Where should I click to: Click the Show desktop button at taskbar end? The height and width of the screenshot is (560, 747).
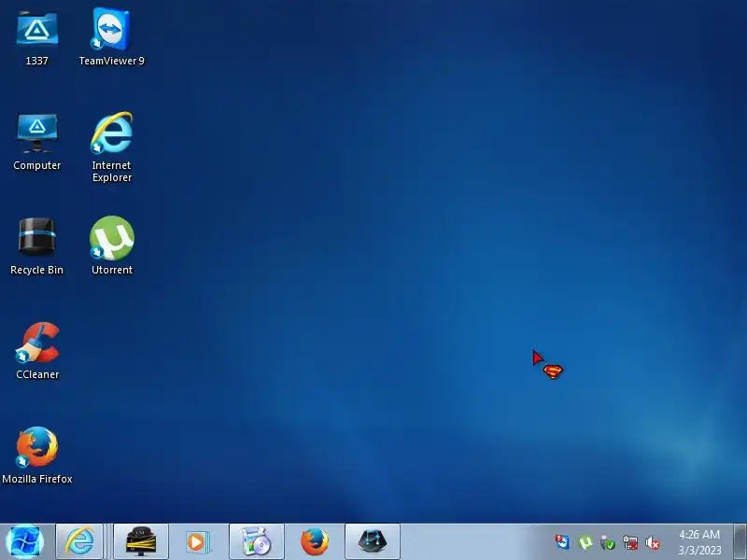[x=740, y=542]
